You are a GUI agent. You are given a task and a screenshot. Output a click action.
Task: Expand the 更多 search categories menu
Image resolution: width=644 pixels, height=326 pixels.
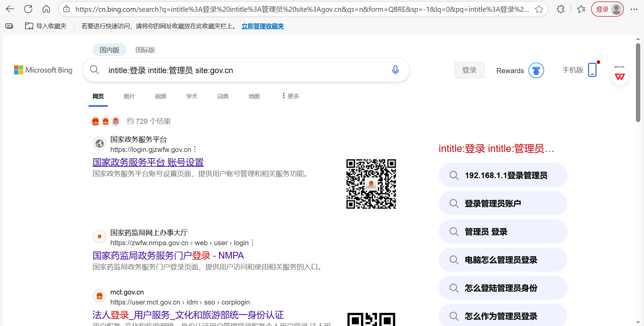pyautogui.click(x=290, y=96)
